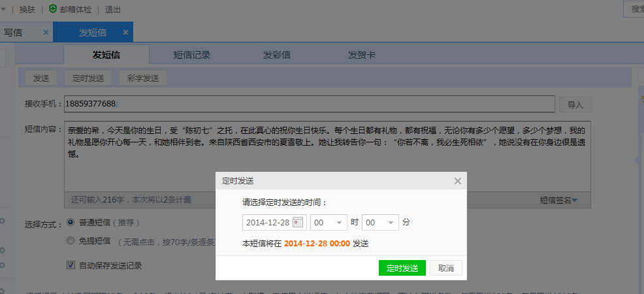Viewport: 644px width, 294px height.
Task: Close the 发短信 tab with its X
Action: click(125, 33)
